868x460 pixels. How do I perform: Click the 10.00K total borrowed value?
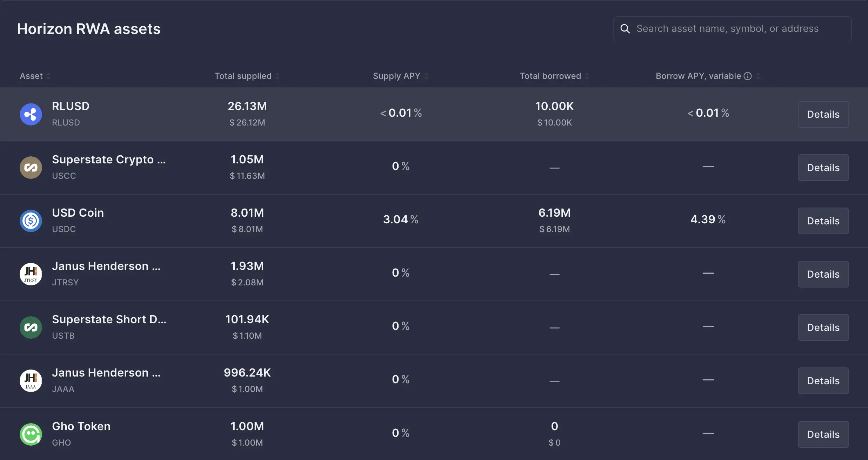(555, 106)
